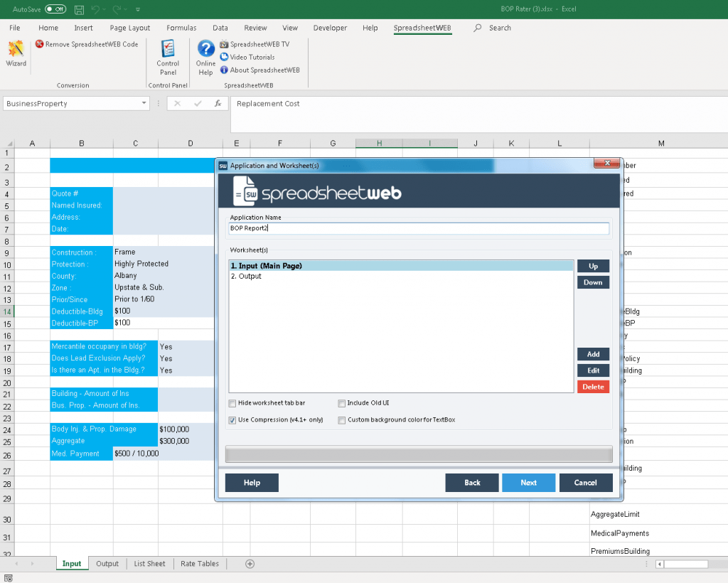Click the Search box in ribbon
Image resolution: width=728 pixels, height=583 pixels.
tap(500, 28)
